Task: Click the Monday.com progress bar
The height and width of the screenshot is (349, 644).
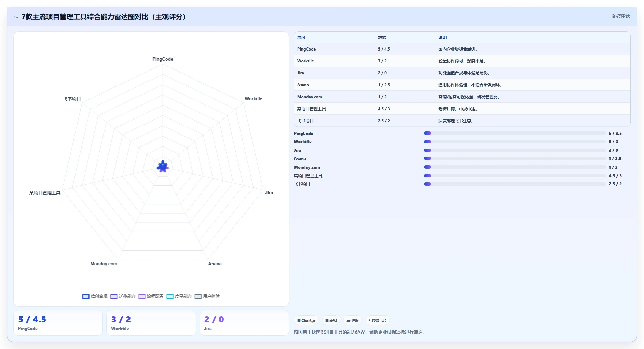Action: pyautogui.click(x=515, y=167)
